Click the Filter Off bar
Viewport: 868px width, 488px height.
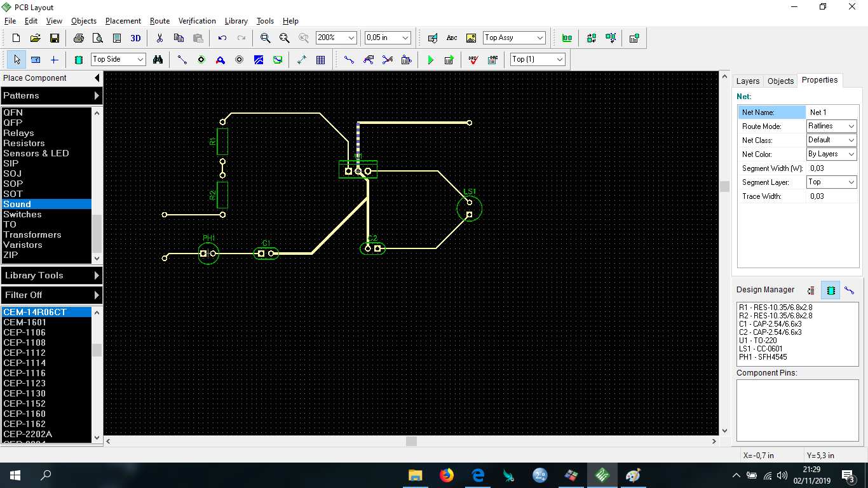[x=51, y=295]
